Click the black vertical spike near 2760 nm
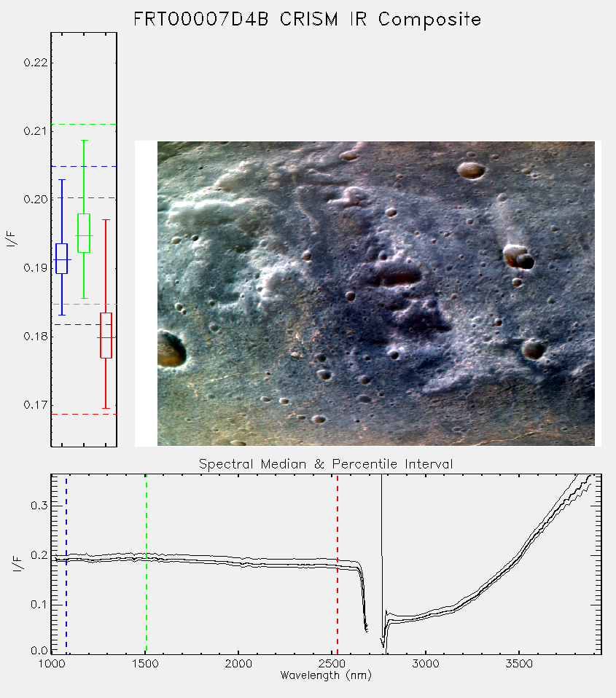 381,557
